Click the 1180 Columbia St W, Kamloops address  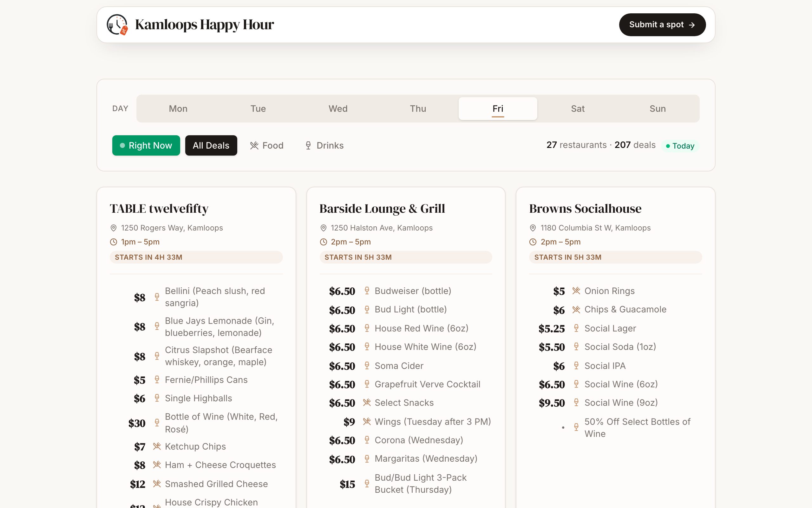pos(596,228)
